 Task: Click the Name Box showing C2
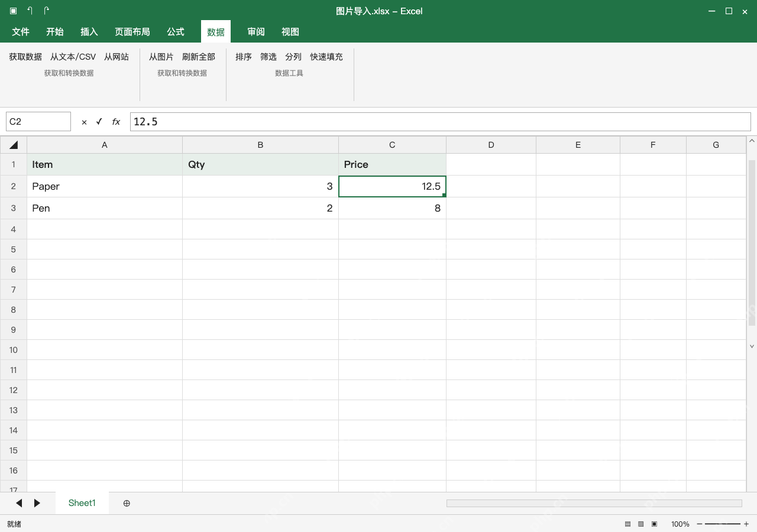coord(38,122)
